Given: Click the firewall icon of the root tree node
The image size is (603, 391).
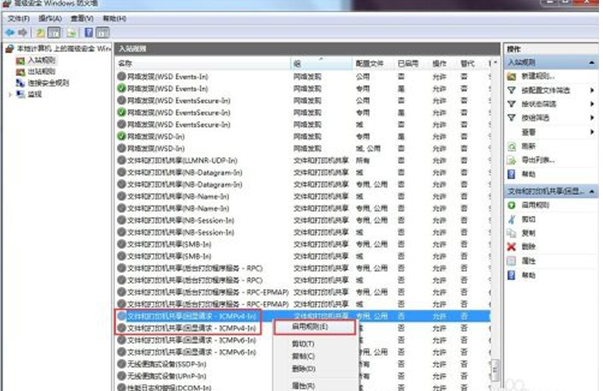Looking at the screenshot, I should (x=10, y=49).
